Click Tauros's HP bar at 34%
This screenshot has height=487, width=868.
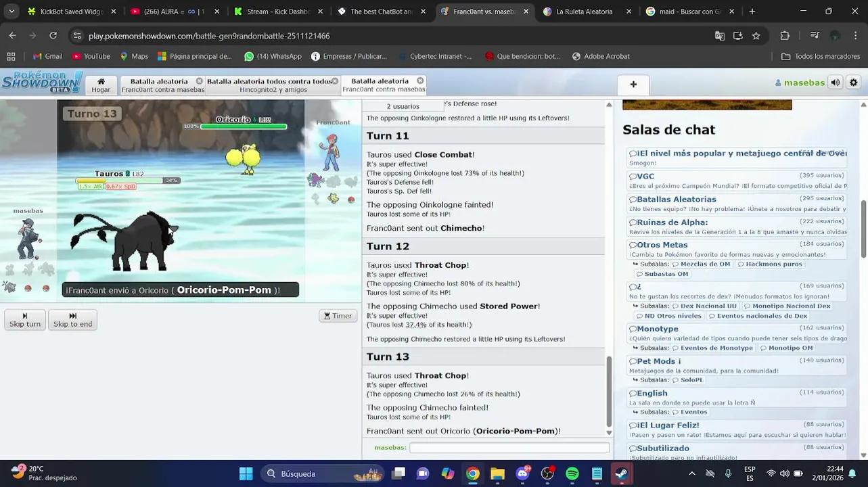129,181
